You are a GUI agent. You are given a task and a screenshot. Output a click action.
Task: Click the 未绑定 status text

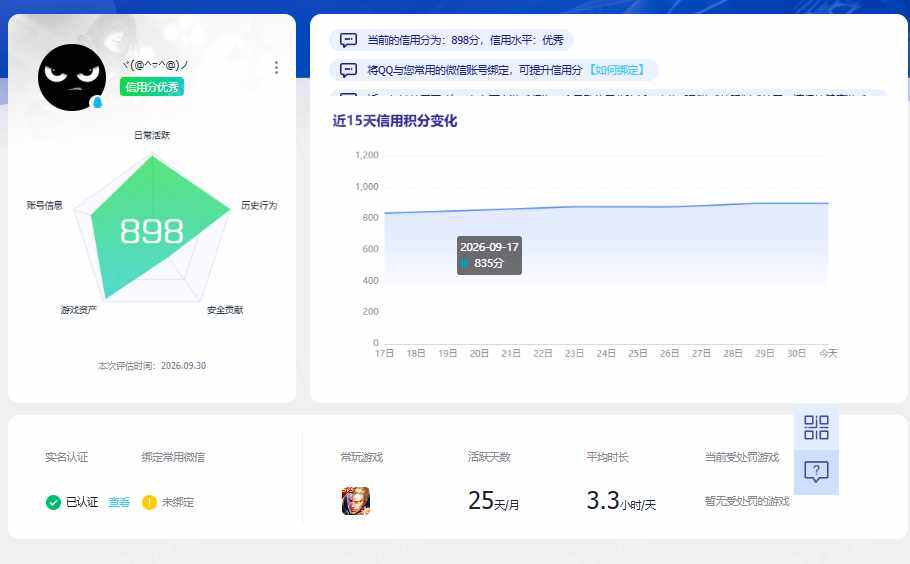tap(178, 502)
